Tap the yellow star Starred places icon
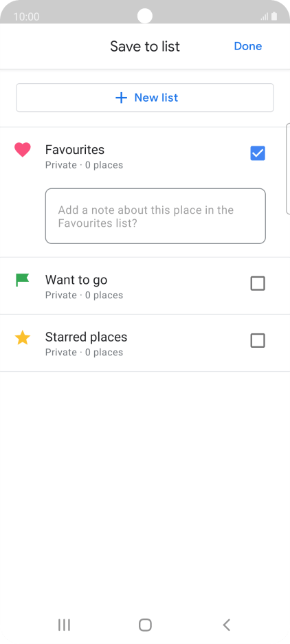Viewport: 290px width, 644px height. (x=23, y=338)
